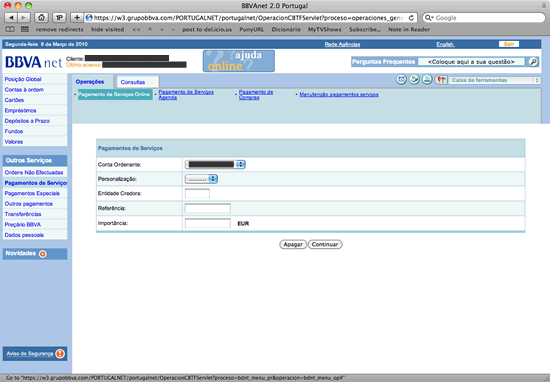Click the Referência input field
The image size is (550, 382).
(x=208, y=208)
